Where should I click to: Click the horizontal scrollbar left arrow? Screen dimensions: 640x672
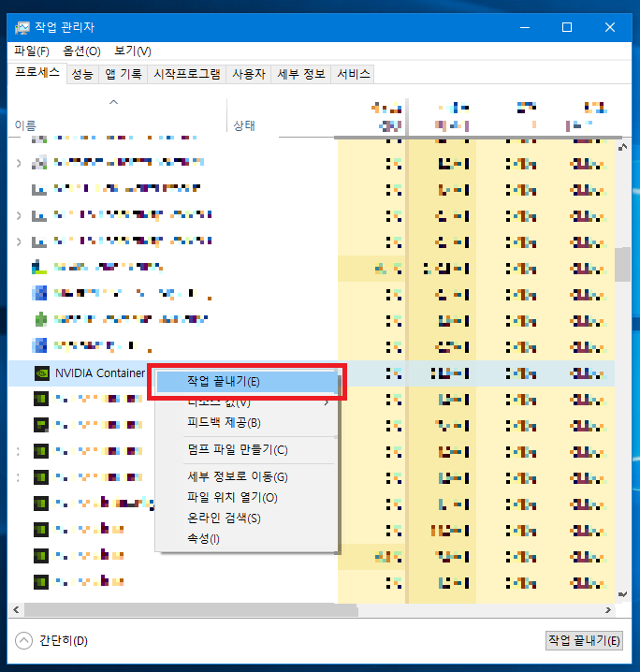point(16,610)
